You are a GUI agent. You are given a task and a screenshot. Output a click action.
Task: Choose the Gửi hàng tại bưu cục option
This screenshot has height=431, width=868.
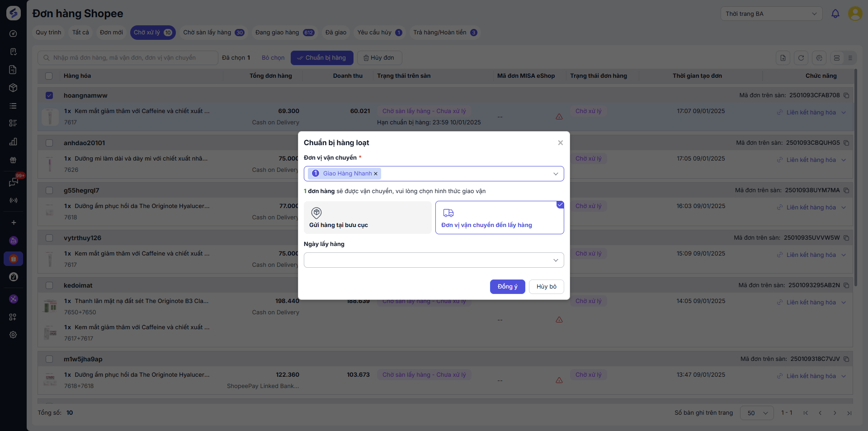coord(368,218)
